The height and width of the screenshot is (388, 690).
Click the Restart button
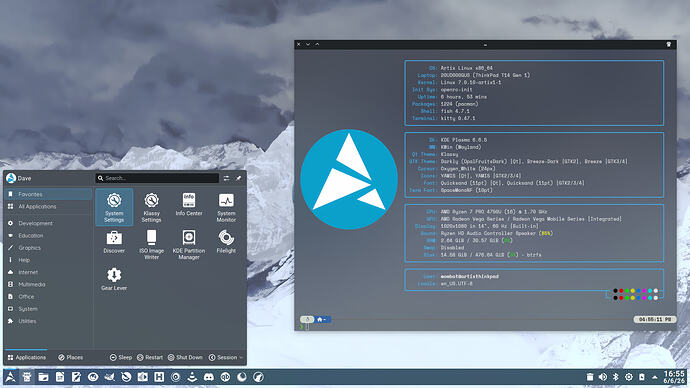(x=150, y=357)
